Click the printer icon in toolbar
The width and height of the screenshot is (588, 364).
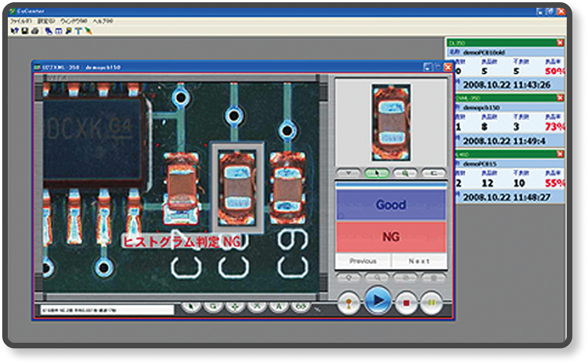click(x=34, y=31)
